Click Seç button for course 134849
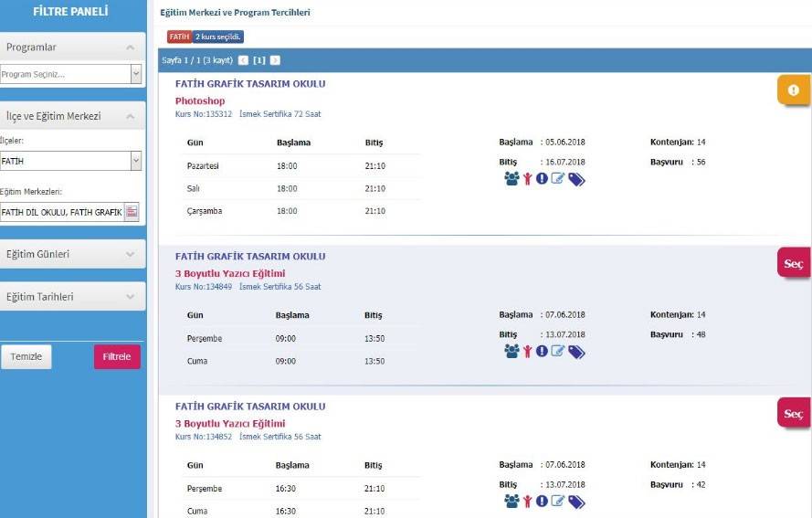 point(794,264)
